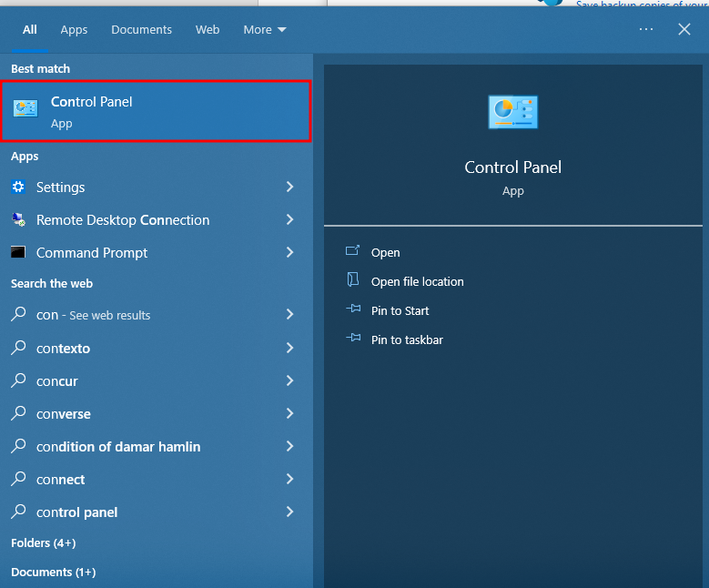Image resolution: width=709 pixels, height=588 pixels.
Task: Expand the control panel suggestion chevron
Action: point(289,512)
